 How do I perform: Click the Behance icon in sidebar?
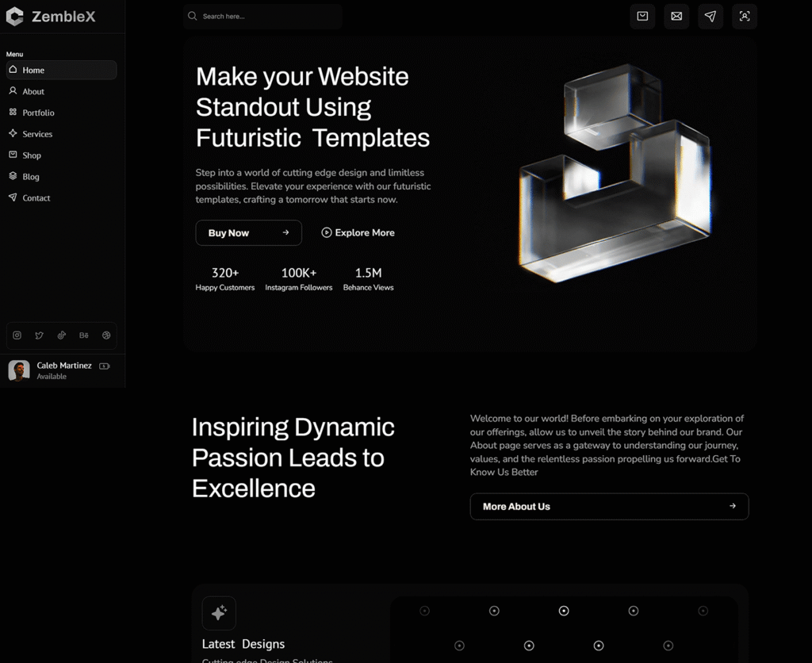[84, 335]
